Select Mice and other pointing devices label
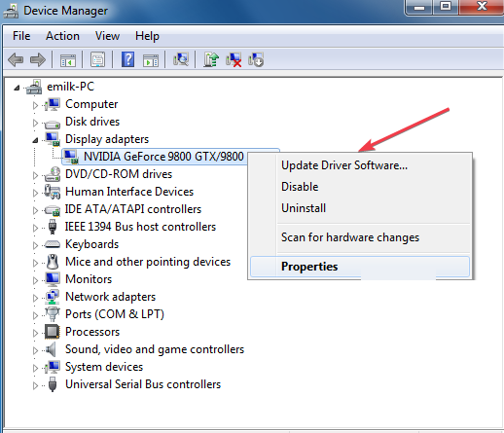Viewport: 504px width, 433px height. click(x=148, y=262)
